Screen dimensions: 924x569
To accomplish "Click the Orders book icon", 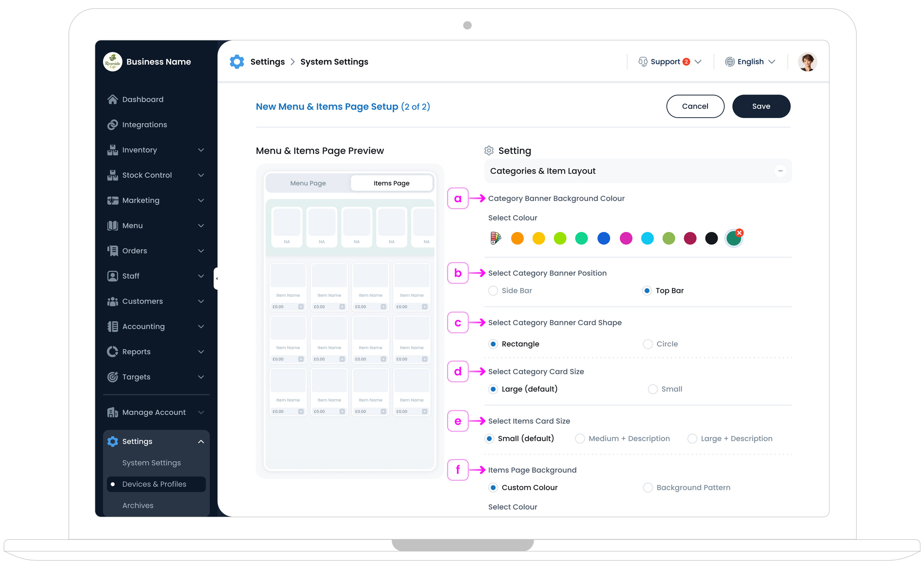I will coord(113,251).
